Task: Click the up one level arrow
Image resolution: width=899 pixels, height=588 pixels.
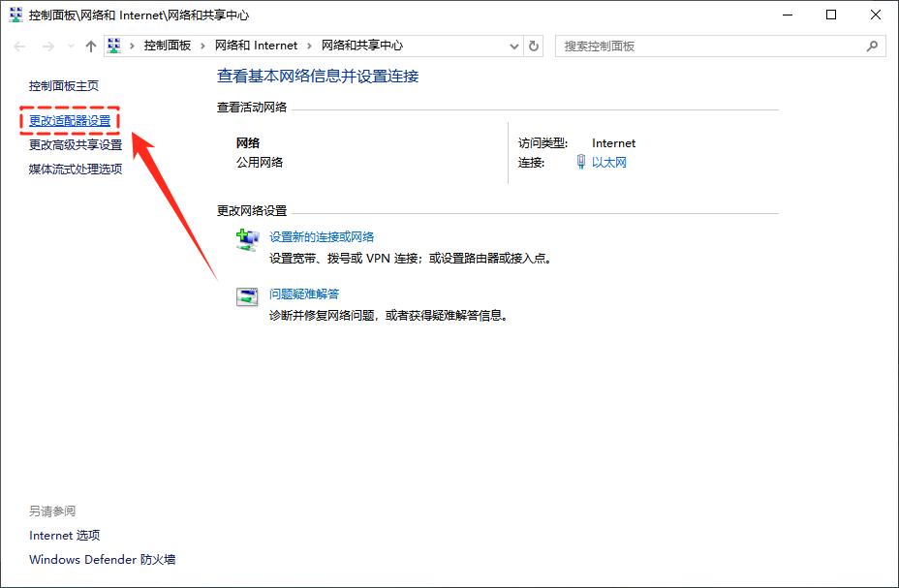Action: click(x=91, y=46)
